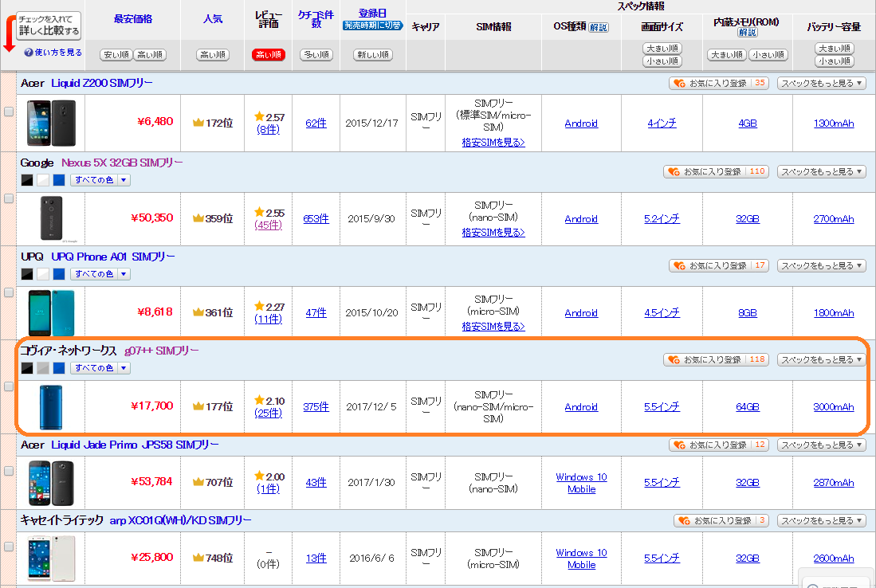The width and height of the screenshot is (876, 588).
Task: Sort by the 人気 column header
Action: click(x=213, y=18)
